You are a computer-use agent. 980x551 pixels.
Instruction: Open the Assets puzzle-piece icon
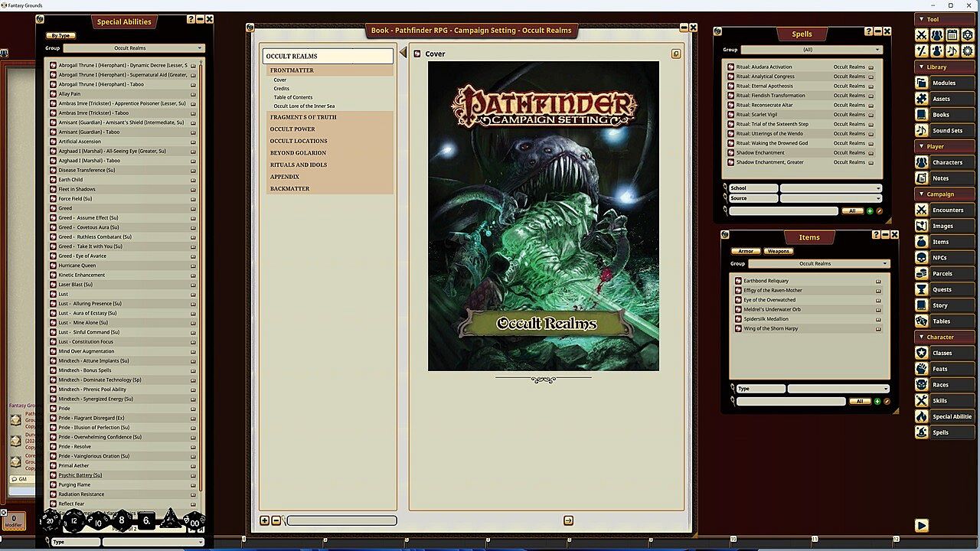[922, 99]
